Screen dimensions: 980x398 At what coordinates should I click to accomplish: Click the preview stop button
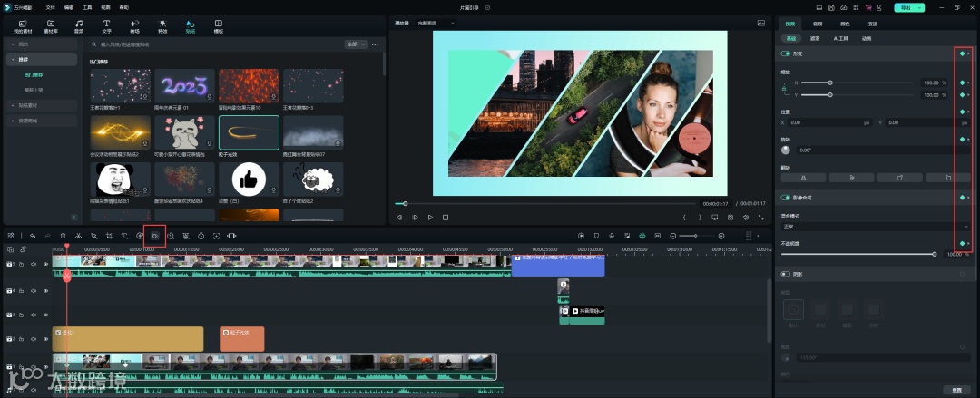click(446, 218)
